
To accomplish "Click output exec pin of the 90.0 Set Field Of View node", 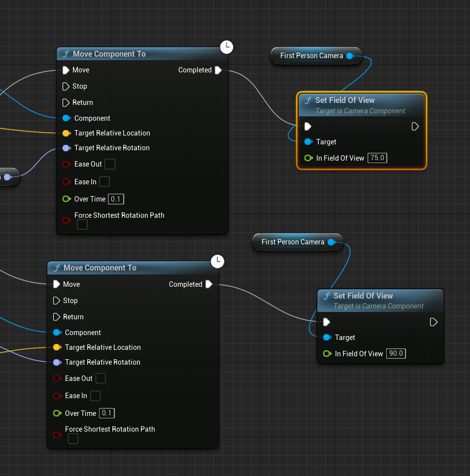I will [x=434, y=322].
